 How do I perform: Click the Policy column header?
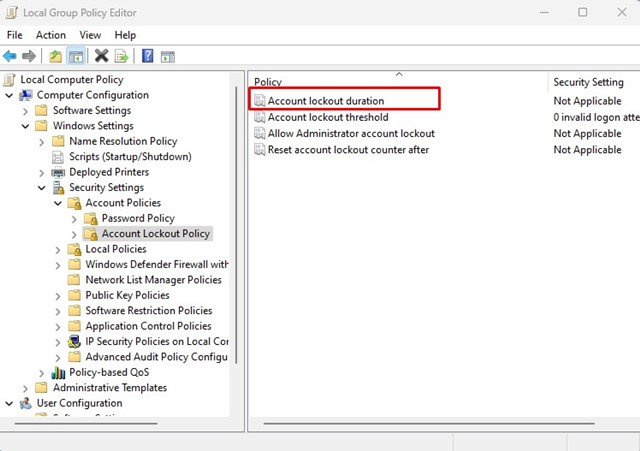pyautogui.click(x=268, y=82)
